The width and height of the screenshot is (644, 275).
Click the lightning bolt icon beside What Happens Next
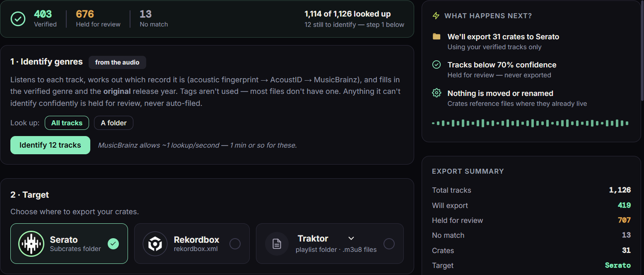point(436,16)
